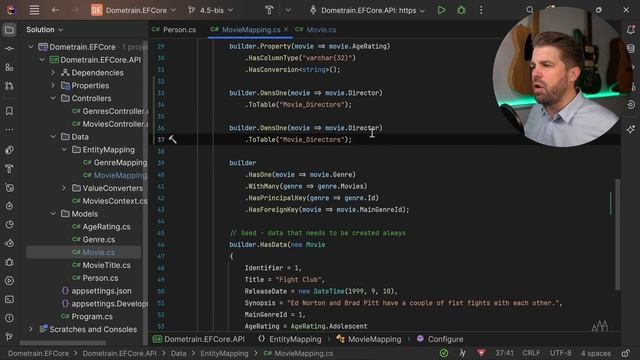Click UTF-8 encoding in status bar

(x=561, y=353)
